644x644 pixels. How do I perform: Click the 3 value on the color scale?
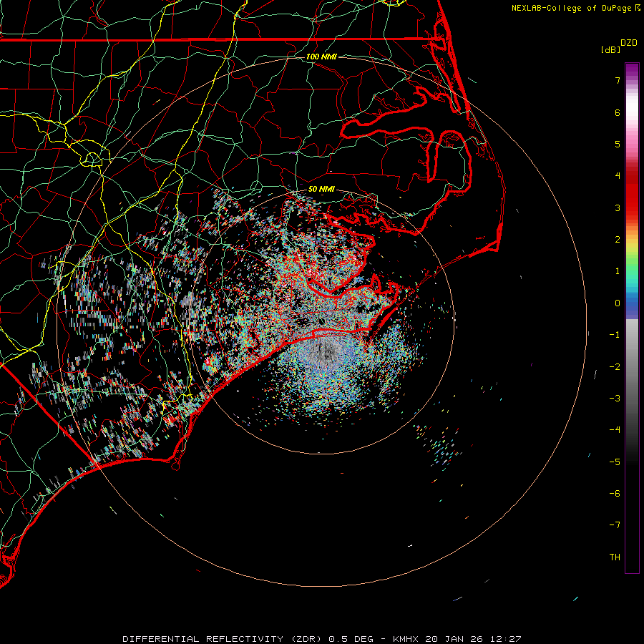pos(618,208)
